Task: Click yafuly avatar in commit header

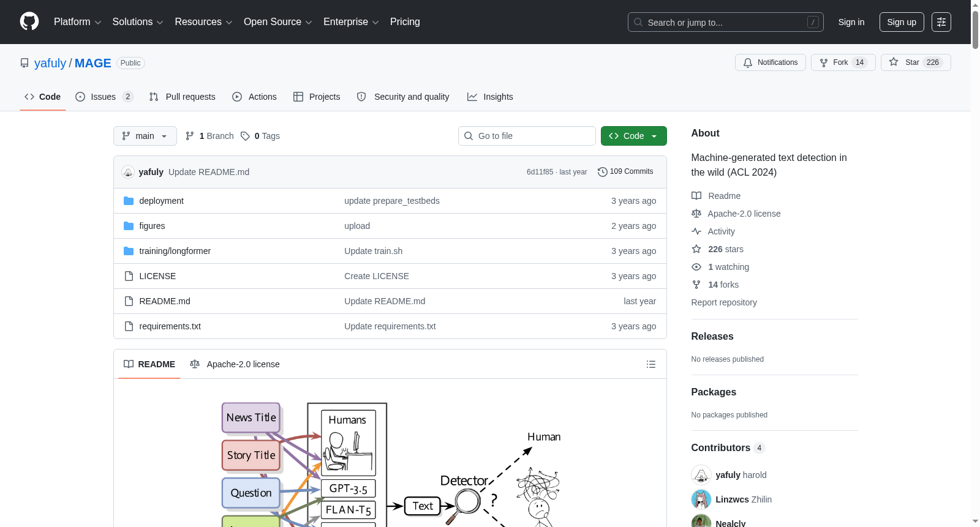Action: coord(128,172)
